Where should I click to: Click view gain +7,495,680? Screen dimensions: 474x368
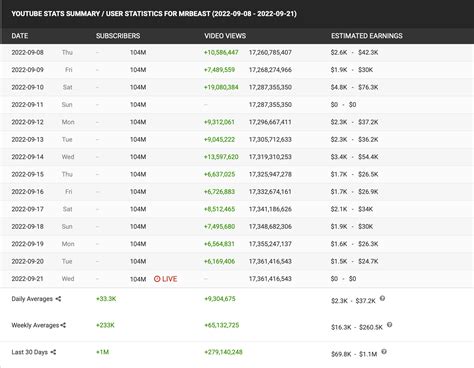(x=219, y=227)
